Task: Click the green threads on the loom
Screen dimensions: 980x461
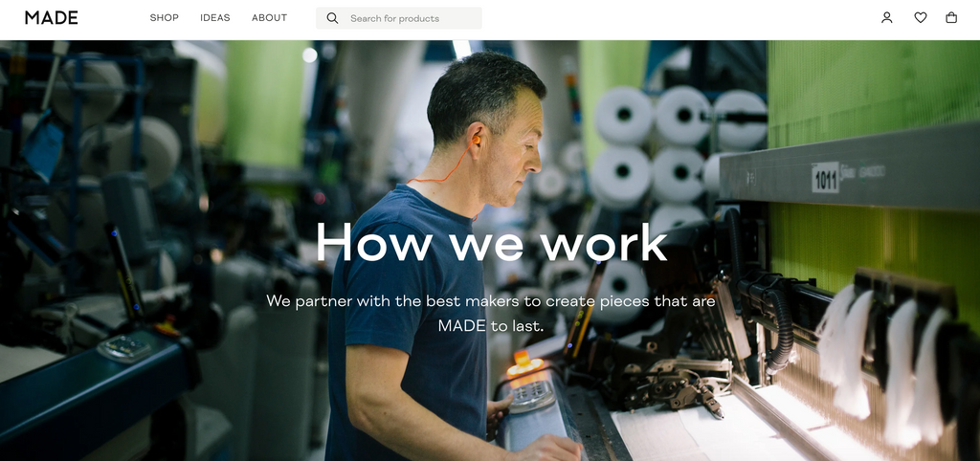Action: coord(872,91)
